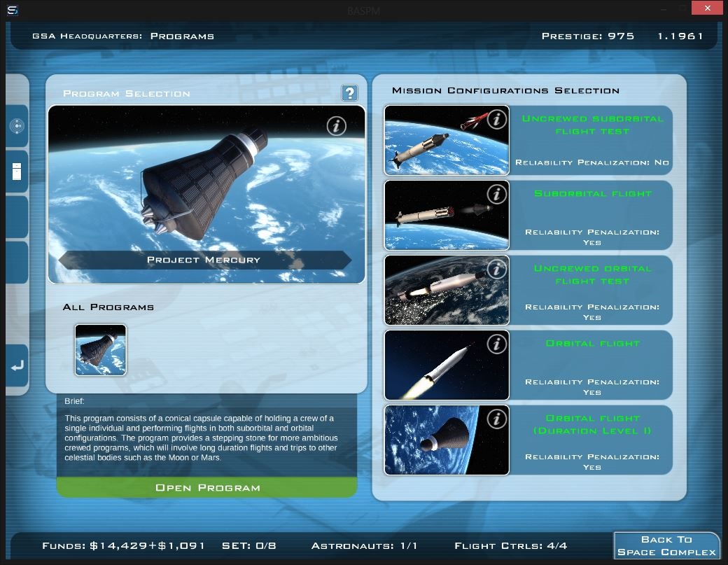Click the Orbital Flight Duration Level I image
The width and height of the screenshot is (728, 565).
coord(446,440)
